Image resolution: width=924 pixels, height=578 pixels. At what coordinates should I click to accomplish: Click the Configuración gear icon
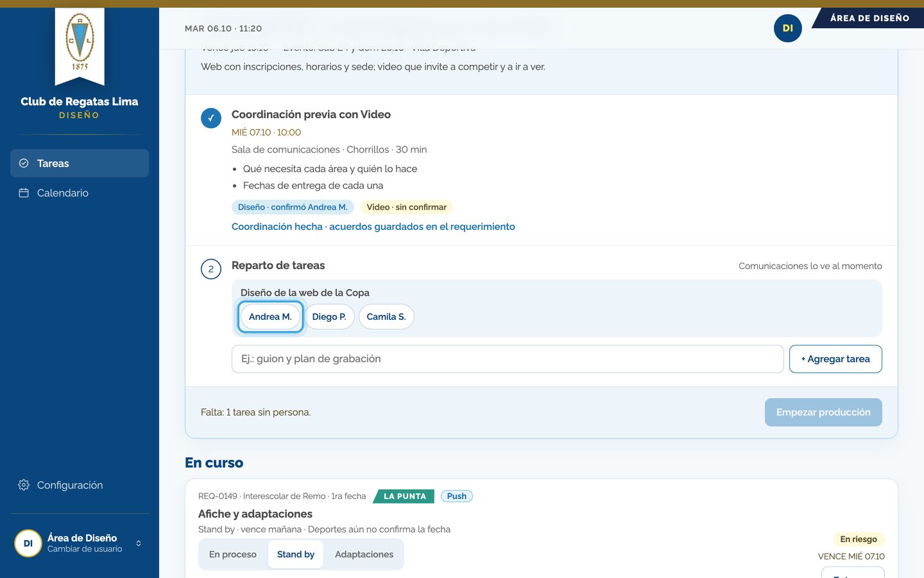(24, 485)
